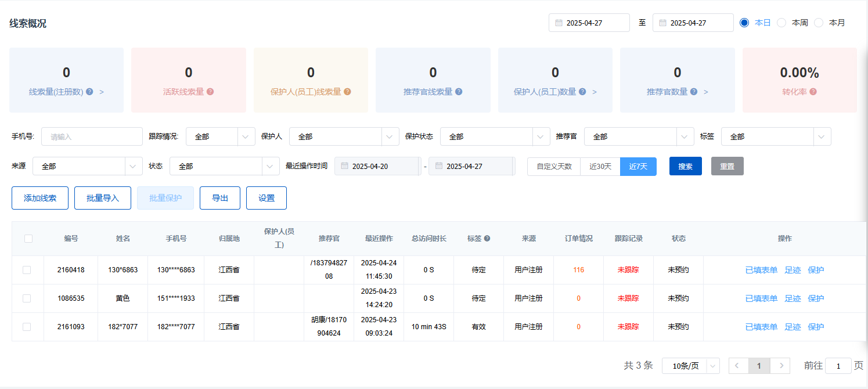Click the 手机号 input field
Viewport: 868px width, 389px height.
point(92,136)
